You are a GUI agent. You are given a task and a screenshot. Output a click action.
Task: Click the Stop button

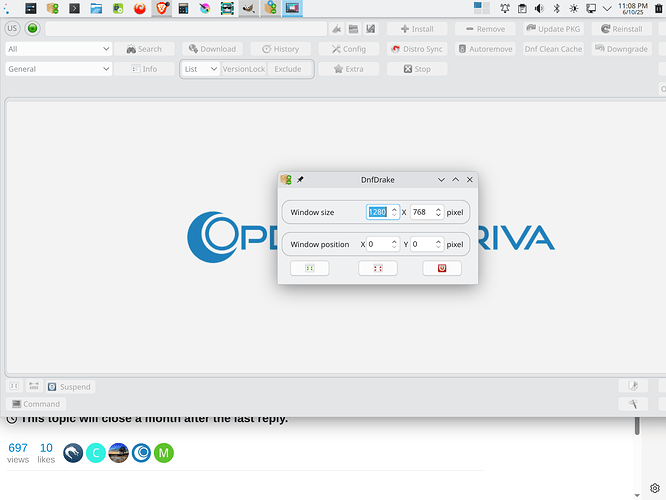click(x=417, y=69)
